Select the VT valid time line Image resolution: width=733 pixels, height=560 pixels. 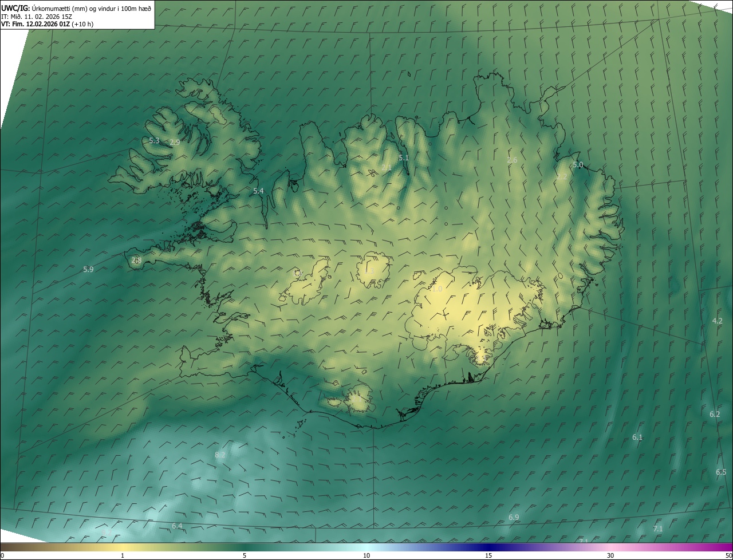click(47, 24)
